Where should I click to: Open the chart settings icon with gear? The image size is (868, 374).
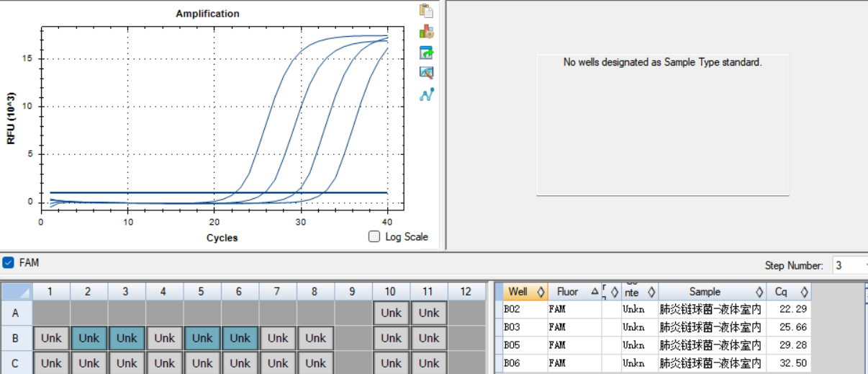tap(427, 32)
